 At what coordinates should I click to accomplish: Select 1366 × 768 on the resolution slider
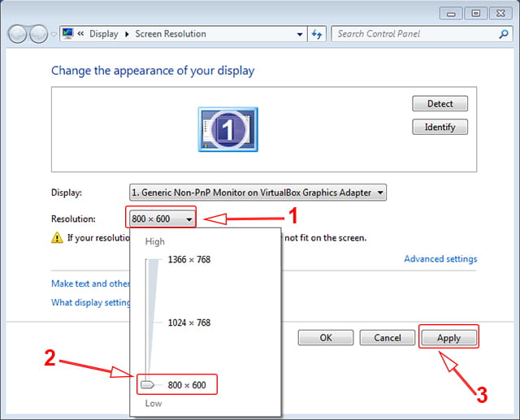tap(189, 259)
